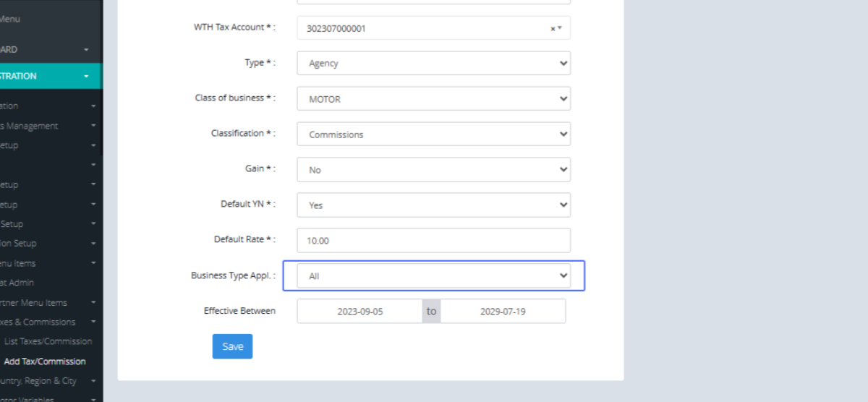Clear the WTH Tax Account selection

(553, 29)
